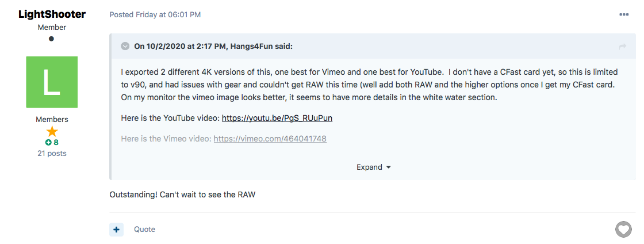Open the Vimeo link vimeo.com/464041748
The height and width of the screenshot is (244, 644).
point(270,139)
